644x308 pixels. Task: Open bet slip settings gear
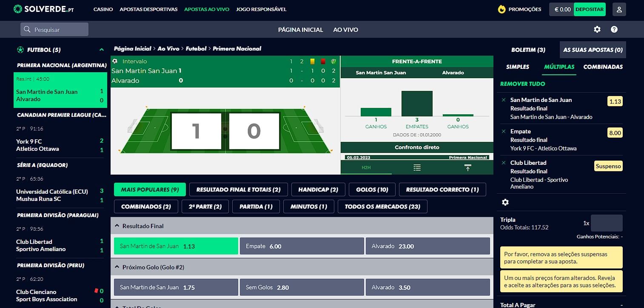[505, 202]
